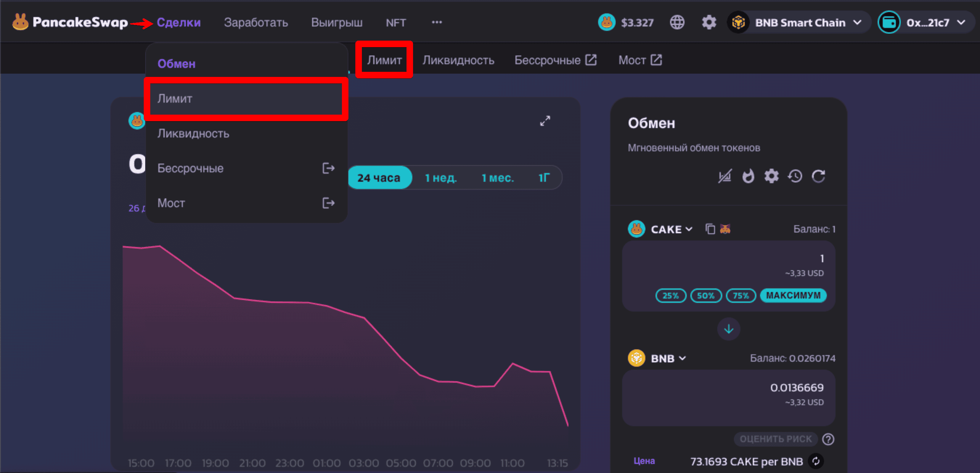
Task: Set amount to 75% of balance
Action: click(741, 295)
